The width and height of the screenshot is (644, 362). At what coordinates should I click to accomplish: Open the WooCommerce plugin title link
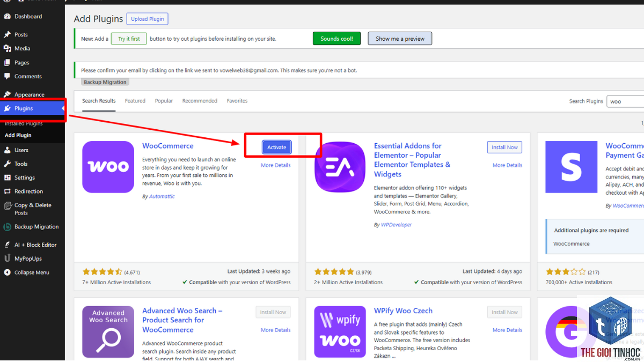(168, 146)
